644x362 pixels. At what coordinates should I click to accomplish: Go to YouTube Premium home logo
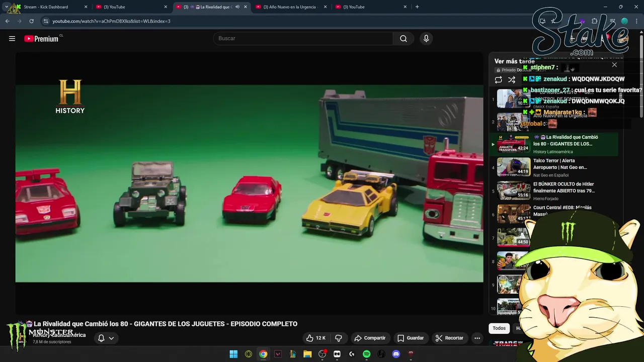click(x=41, y=39)
